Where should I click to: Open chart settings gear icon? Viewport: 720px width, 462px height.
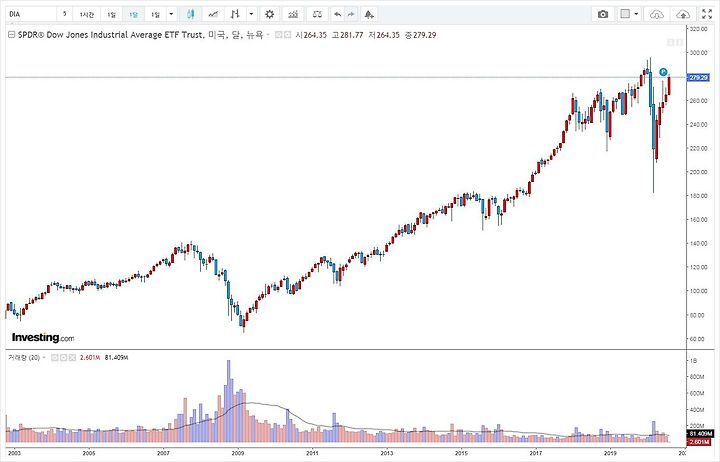270,14
